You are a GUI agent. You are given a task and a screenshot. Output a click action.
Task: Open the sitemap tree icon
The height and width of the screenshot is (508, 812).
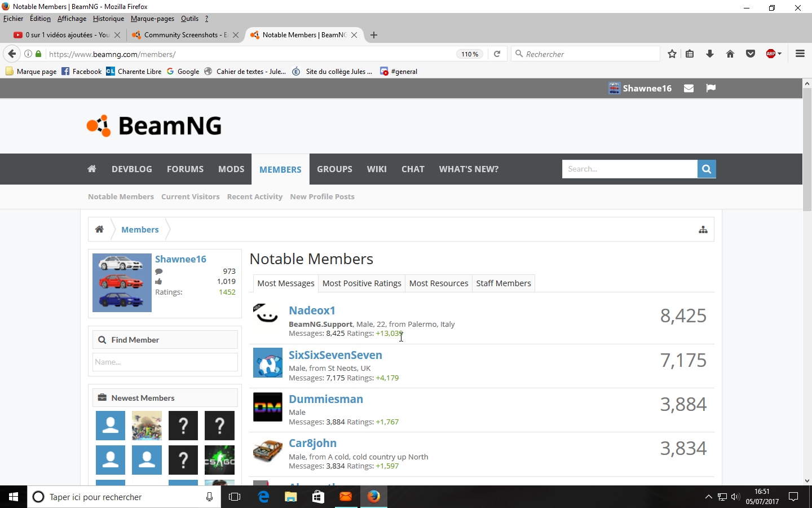click(x=703, y=230)
